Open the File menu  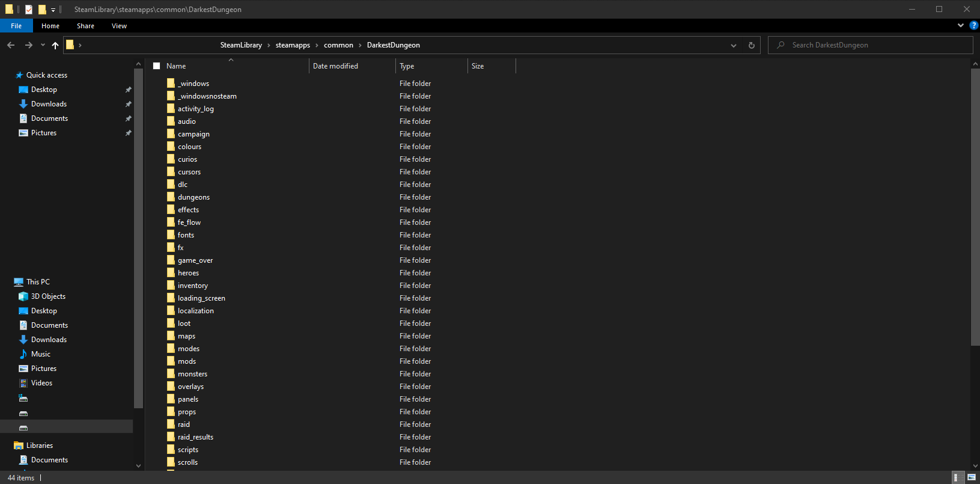(x=16, y=26)
